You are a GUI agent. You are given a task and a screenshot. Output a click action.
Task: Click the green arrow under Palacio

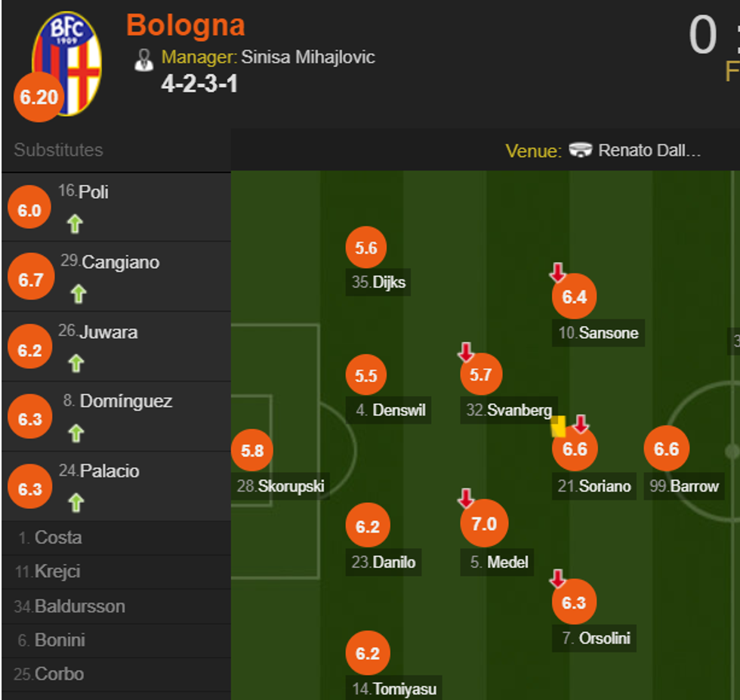click(x=76, y=502)
